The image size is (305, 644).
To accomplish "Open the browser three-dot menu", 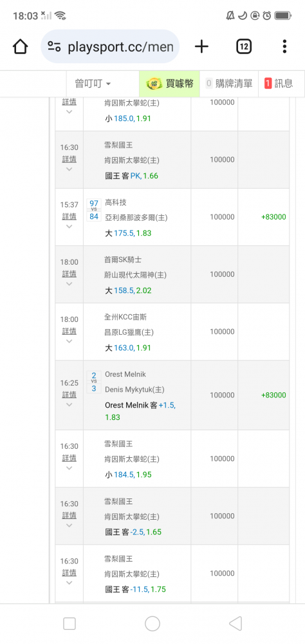I will click(x=284, y=47).
